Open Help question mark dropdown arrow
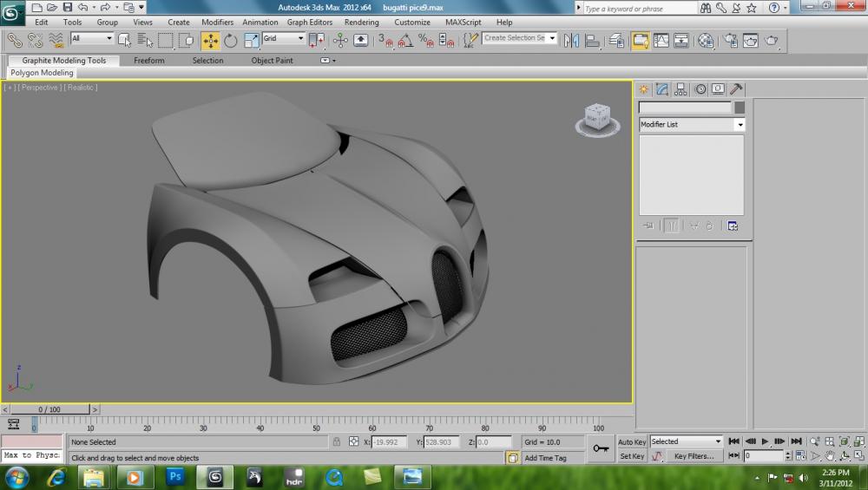The image size is (868, 490). [x=785, y=8]
